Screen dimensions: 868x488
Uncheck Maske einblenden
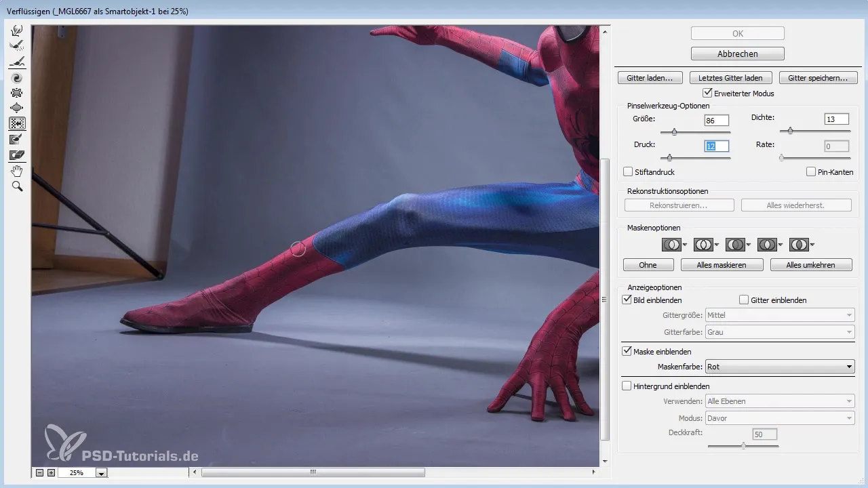click(627, 352)
